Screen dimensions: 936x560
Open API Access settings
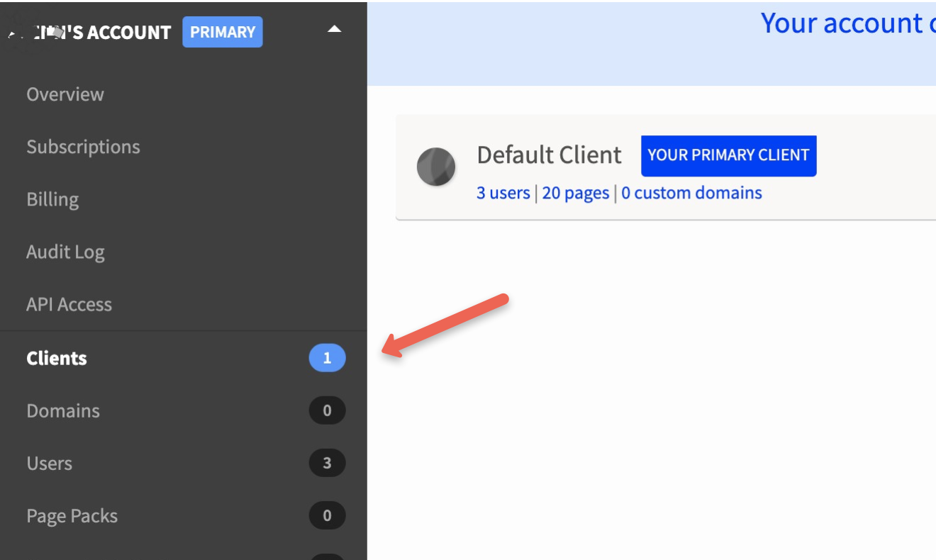(68, 304)
